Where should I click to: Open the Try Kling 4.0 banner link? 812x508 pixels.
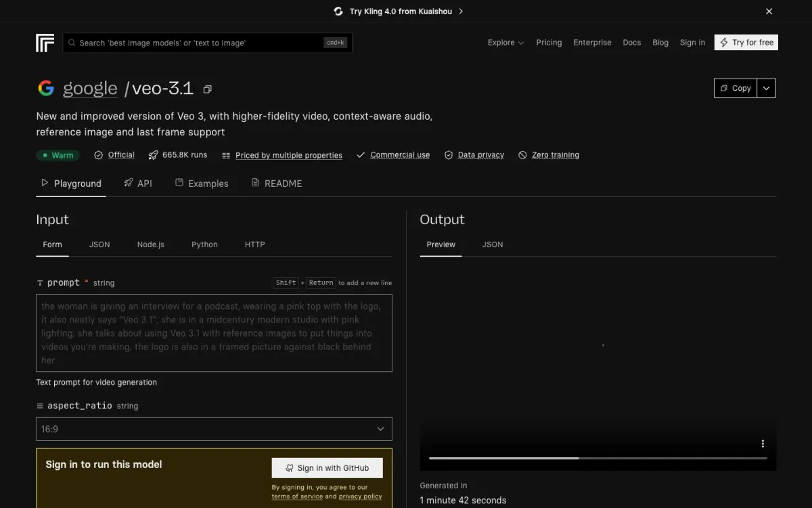[x=399, y=12]
